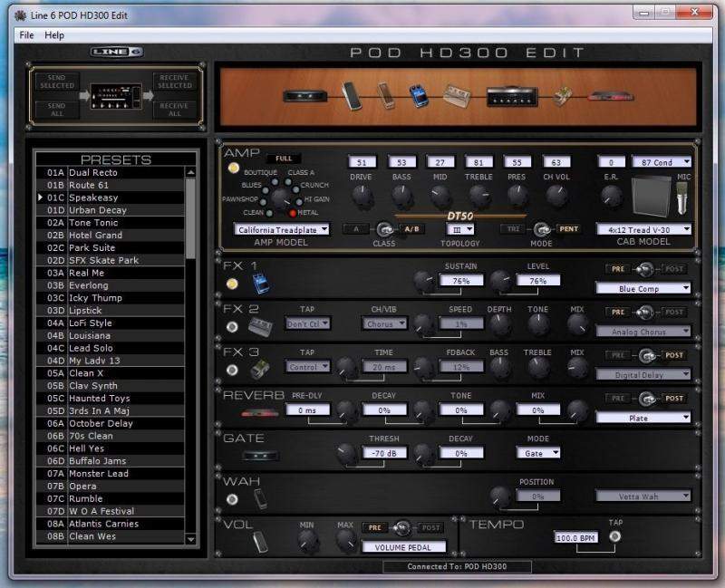Click the Send Selected button

pyautogui.click(x=57, y=82)
